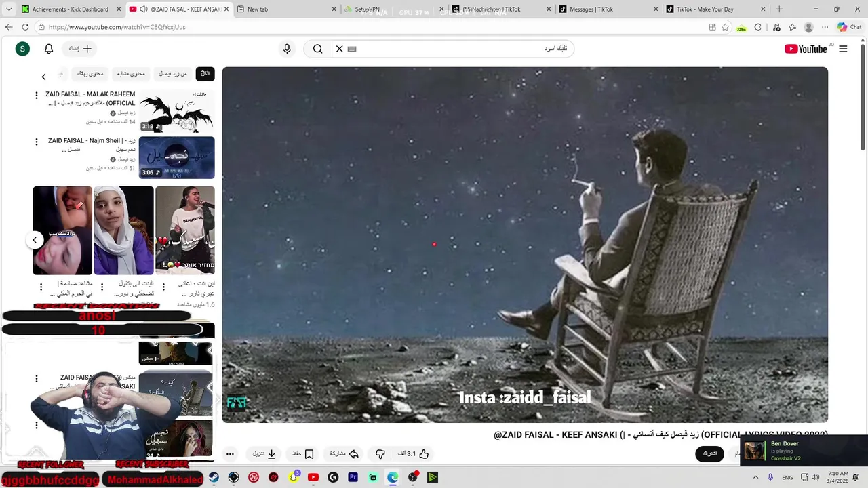The height and width of the screenshot is (488, 868).
Task: Open options for 'البنت الي بتقول' Short
Action: (102, 287)
